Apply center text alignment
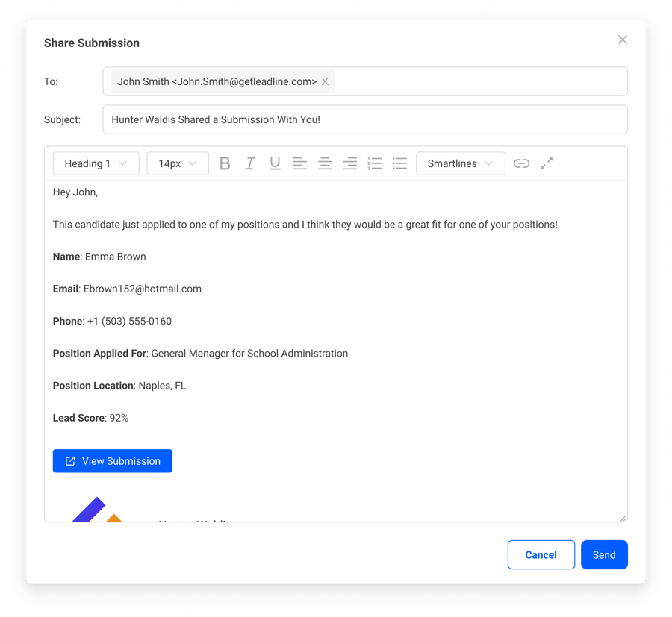The height and width of the screenshot is (617, 672). tap(325, 163)
